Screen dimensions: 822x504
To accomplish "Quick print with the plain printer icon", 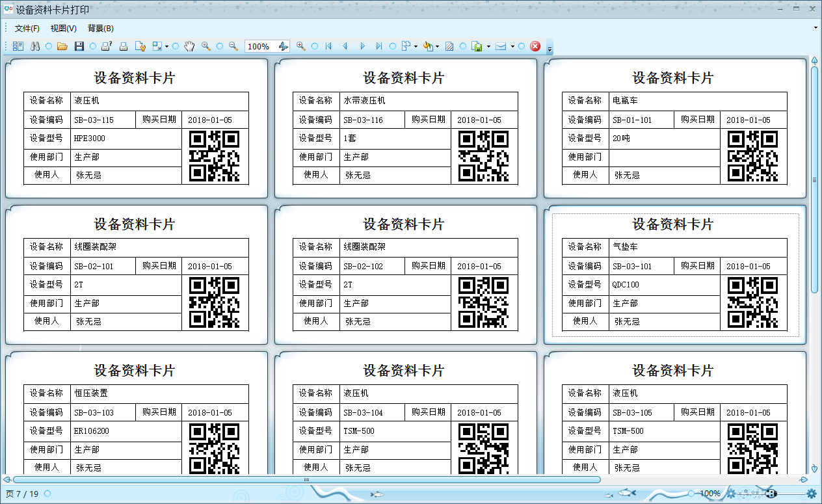I will (x=124, y=46).
